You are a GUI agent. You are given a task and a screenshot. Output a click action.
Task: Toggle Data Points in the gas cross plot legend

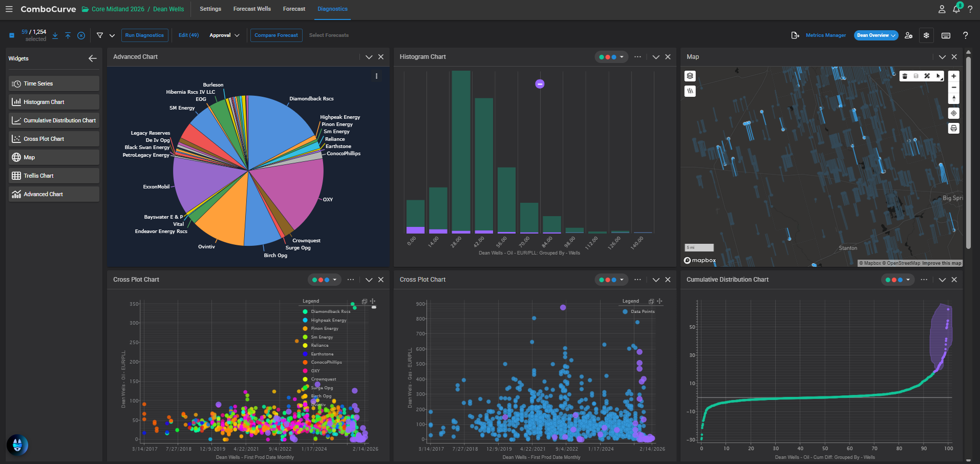[638, 311]
